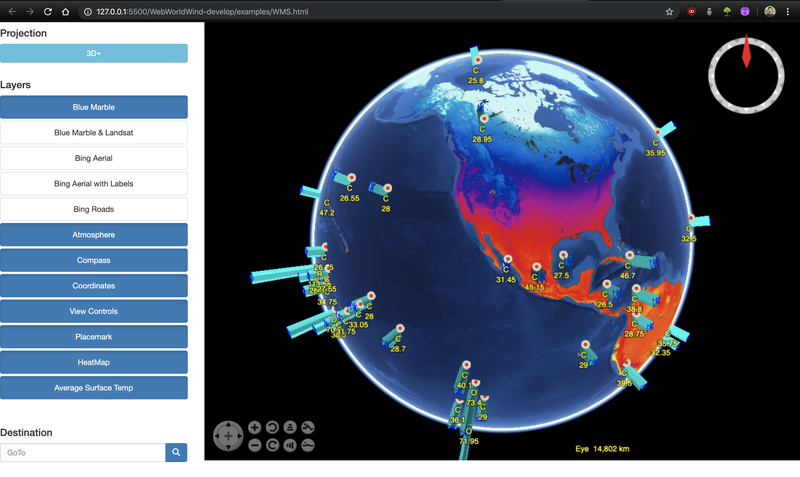Click the pan joystick control

(228, 436)
